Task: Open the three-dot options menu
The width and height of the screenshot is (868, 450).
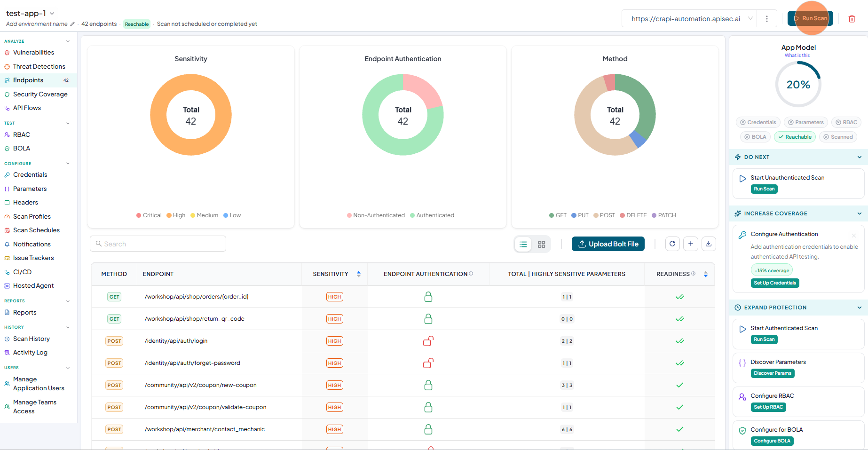Action: pos(767,19)
